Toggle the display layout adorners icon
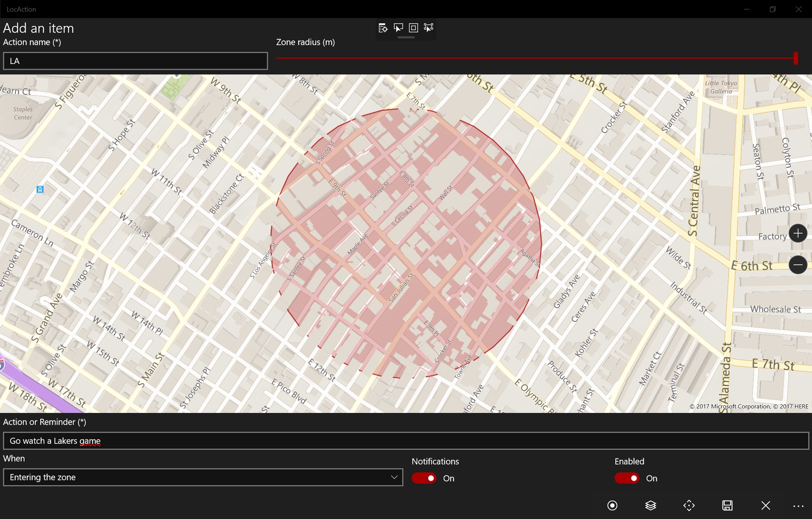 pos(413,28)
